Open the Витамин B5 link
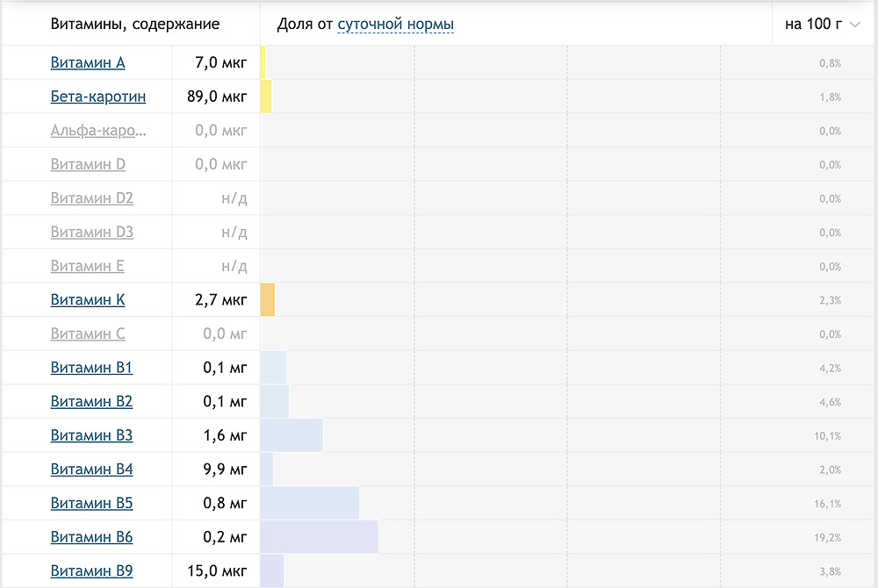 (x=91, y=504)
